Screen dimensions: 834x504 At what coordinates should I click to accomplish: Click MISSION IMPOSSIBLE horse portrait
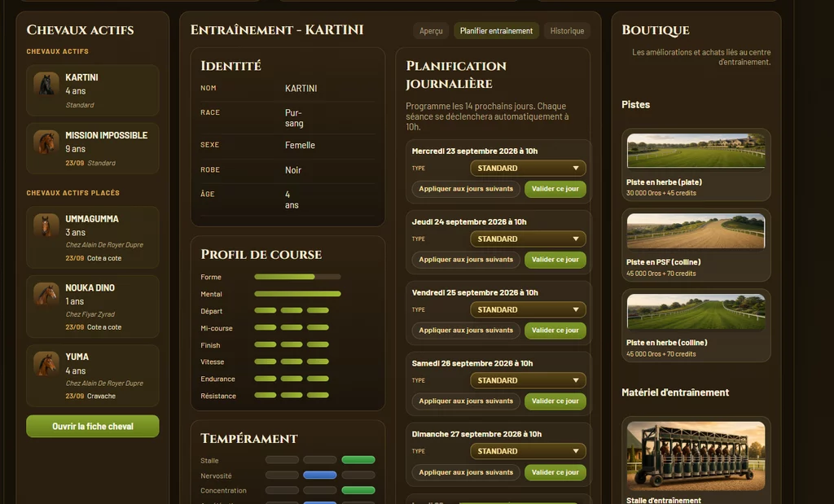pyautogui.click(x=46, y=142)
